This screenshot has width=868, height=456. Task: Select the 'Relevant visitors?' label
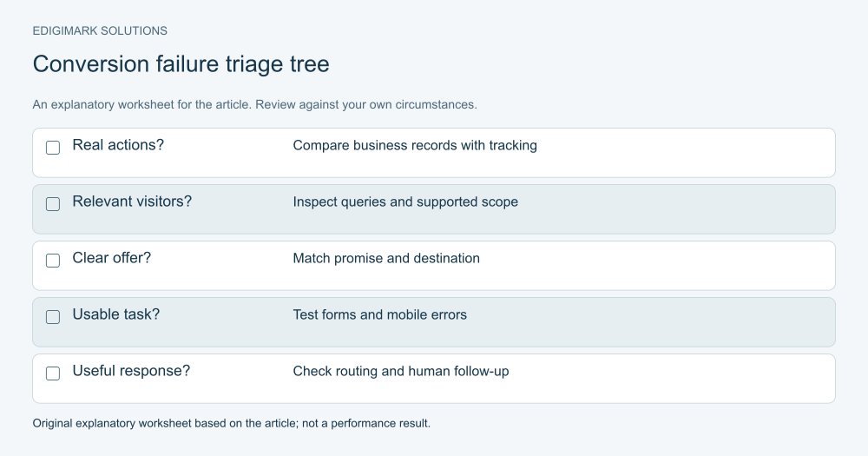132,202
